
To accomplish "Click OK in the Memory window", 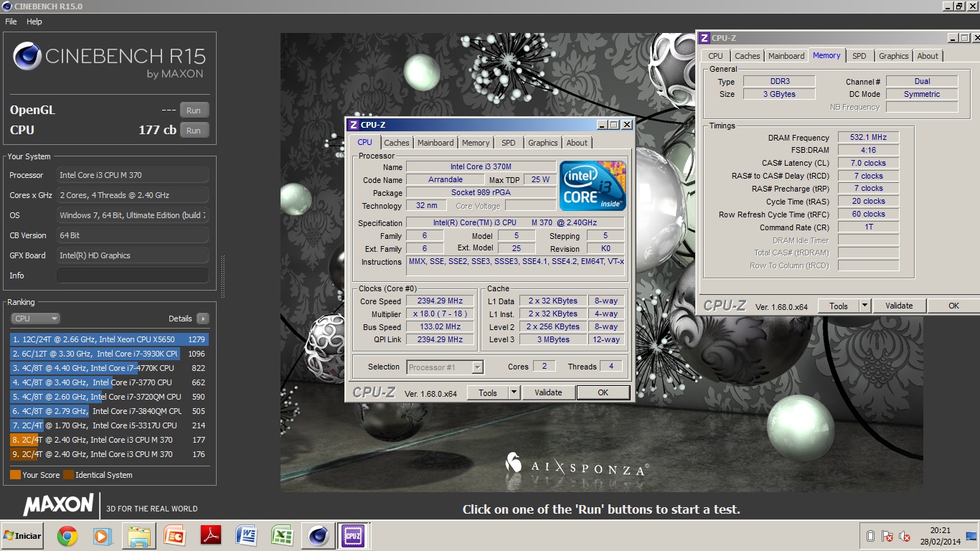I will point(953,306).
